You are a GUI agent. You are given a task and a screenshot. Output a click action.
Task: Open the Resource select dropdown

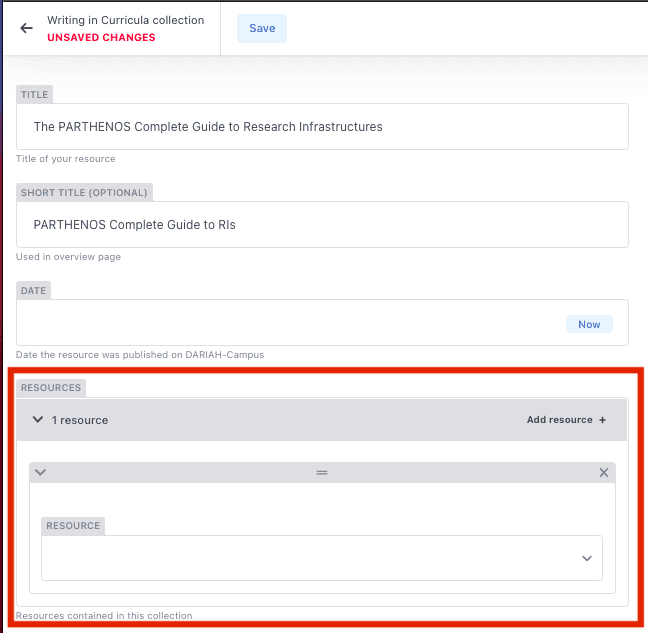[x=310, y=558]
